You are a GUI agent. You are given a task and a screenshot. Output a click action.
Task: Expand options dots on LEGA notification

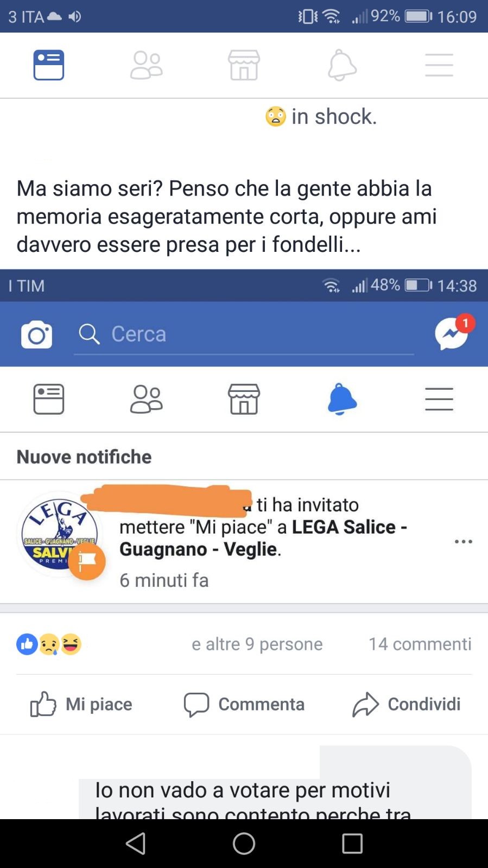[463, 542]
